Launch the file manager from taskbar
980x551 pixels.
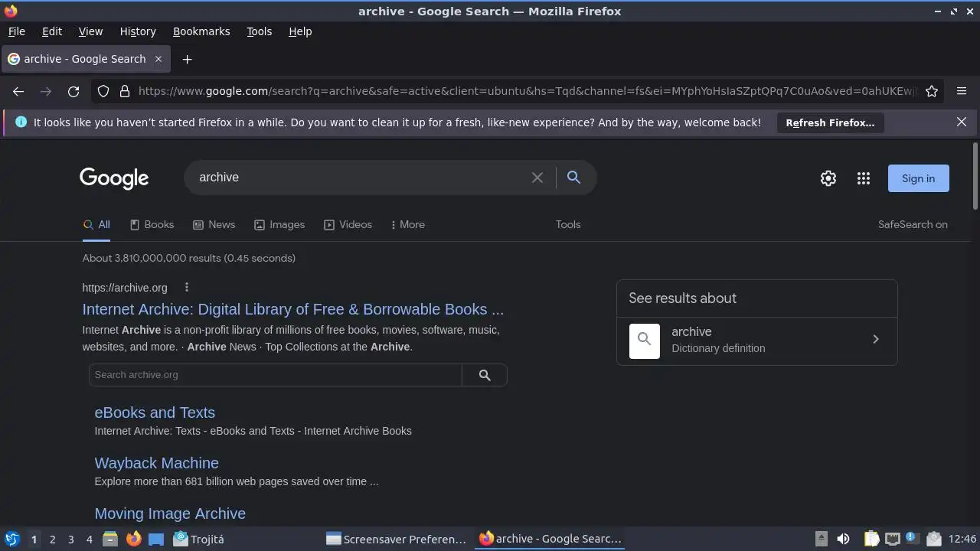click(x=110, y=539)
